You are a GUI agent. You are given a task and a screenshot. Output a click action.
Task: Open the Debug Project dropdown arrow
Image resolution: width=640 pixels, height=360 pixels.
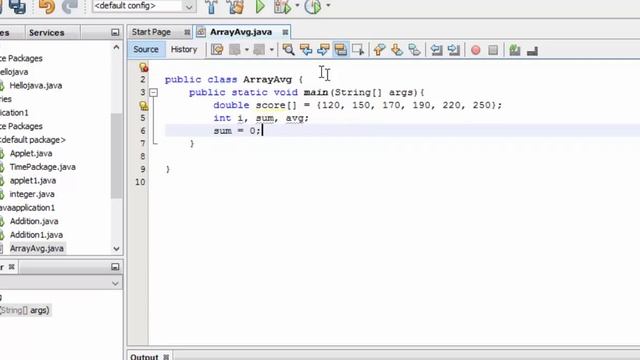point(297,6)
